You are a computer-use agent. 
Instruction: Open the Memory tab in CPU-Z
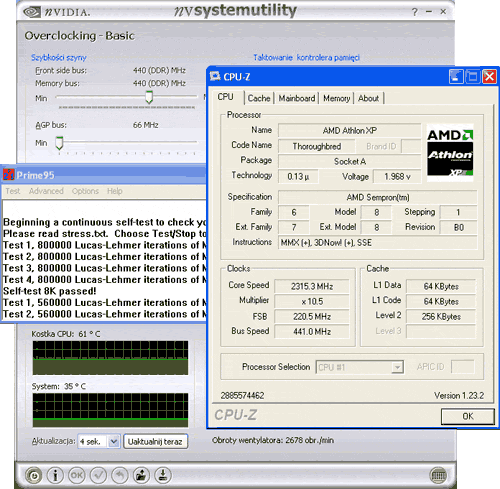coord(336,98)
